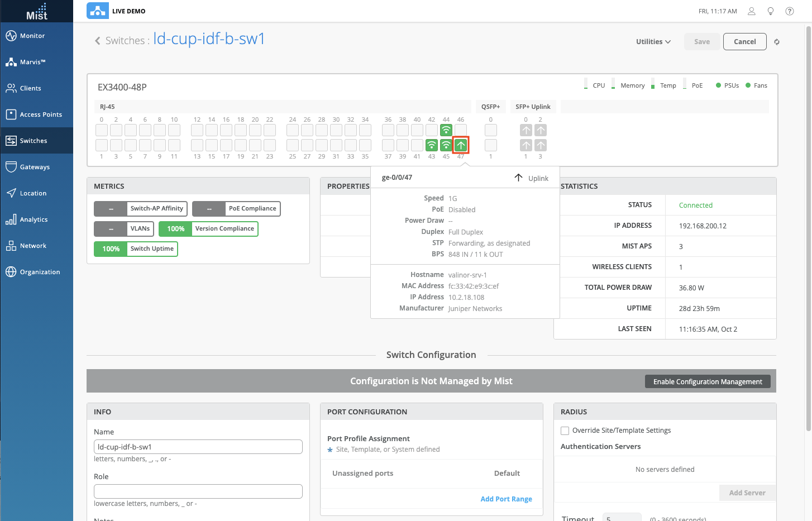Click Enable Configuration Management

point(708,381)
